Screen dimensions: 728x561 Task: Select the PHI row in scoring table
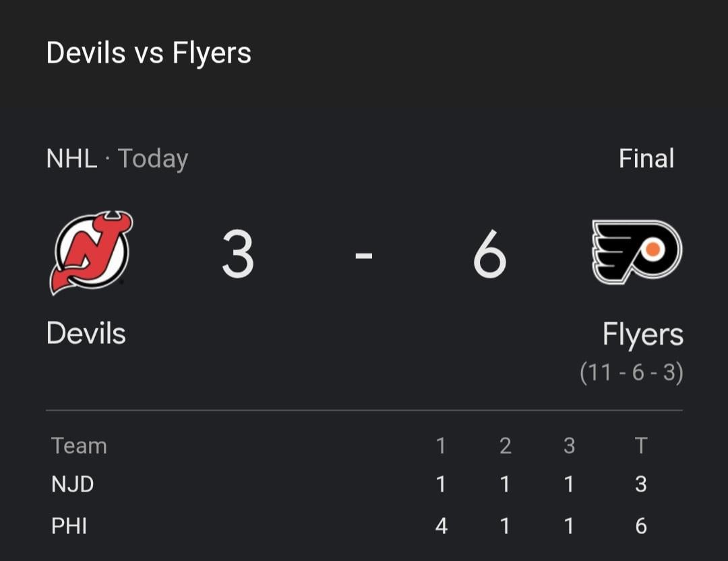[x=68, y=526]
